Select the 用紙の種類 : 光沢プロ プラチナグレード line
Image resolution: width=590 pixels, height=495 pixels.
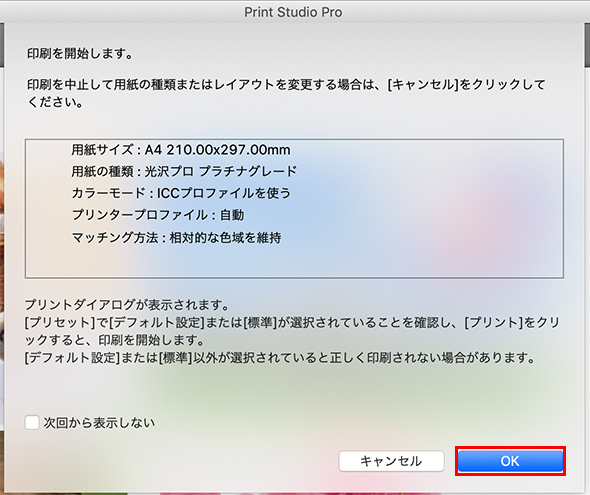(184, 172)
